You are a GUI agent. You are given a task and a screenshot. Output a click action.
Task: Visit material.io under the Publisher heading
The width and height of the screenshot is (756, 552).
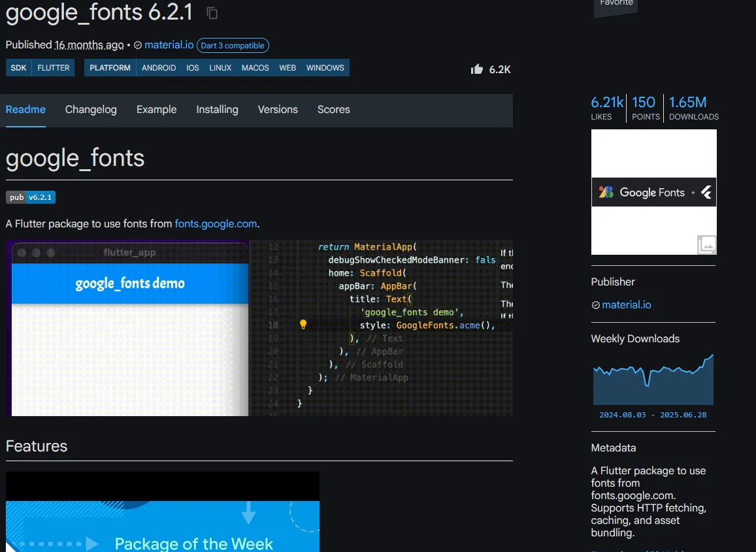pos(627,305)
